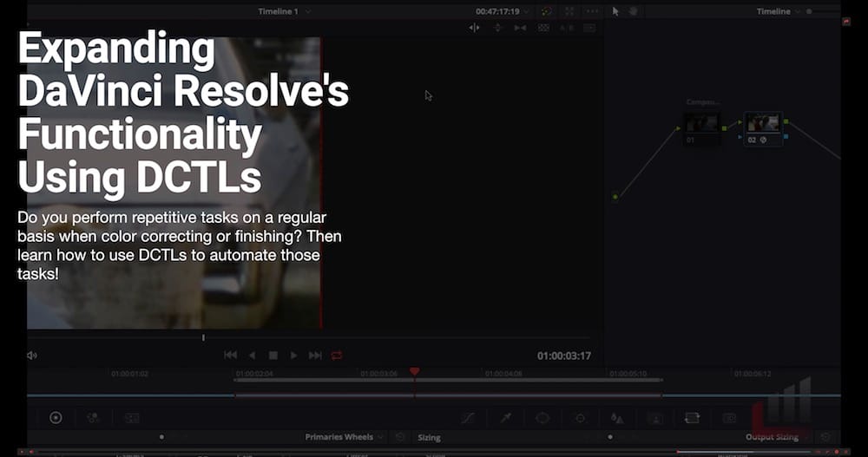Select the Curves palette icon

pos(469,418)
